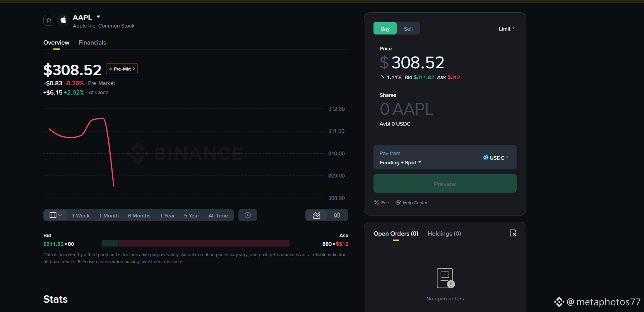The height and width of the screenshot is (312, 644).
Task: Select the 5 Year chart range
Action: pos(192,215)
